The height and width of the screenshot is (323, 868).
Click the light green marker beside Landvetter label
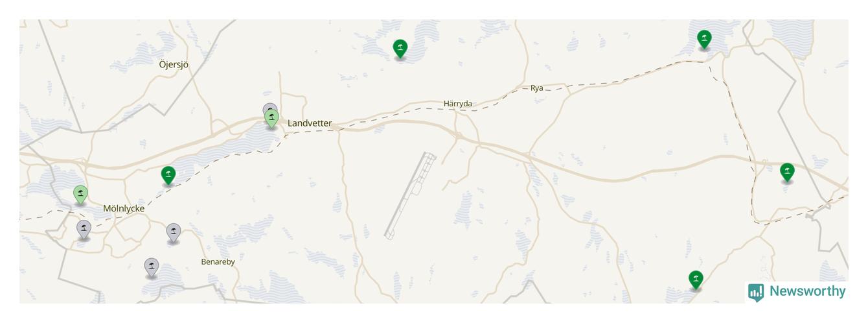point(272,119)
